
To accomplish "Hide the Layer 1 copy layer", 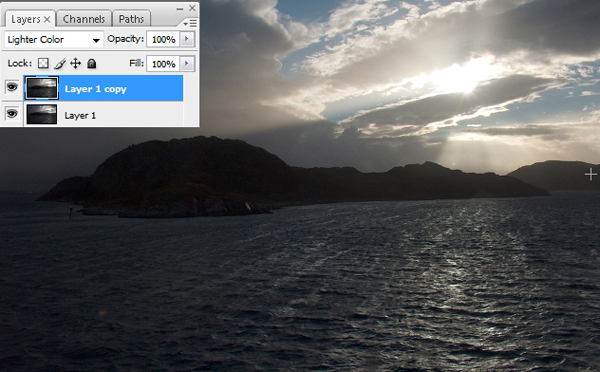I will tap(12, 88).
